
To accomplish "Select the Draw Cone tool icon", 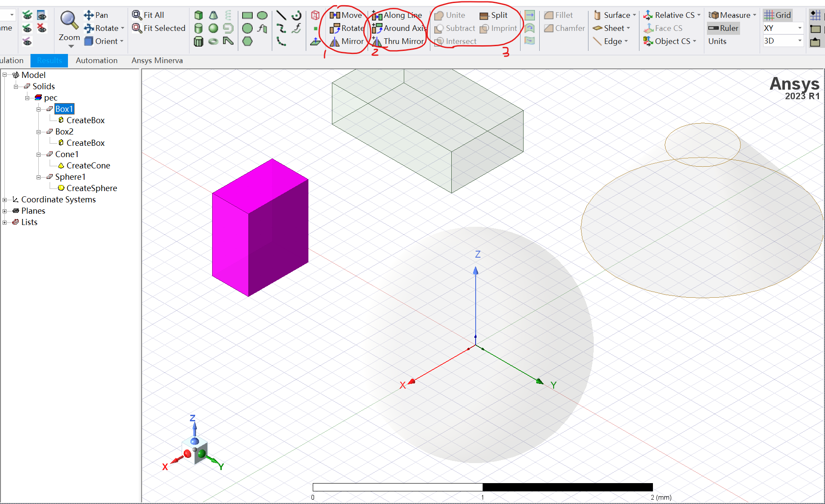I will click(x=213, y=15).
